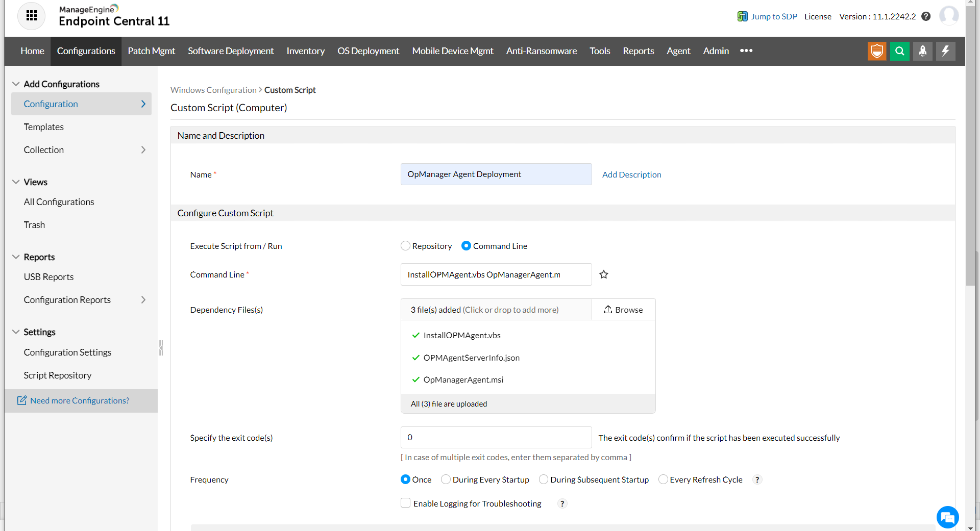Open the green search icon
This screenshot has width=980, height=531.
point(899,51)
